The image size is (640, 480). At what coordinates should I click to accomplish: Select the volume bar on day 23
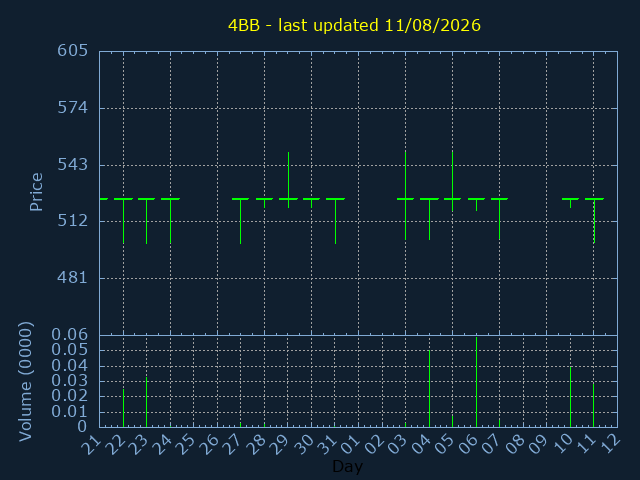(x=147, y=402)
